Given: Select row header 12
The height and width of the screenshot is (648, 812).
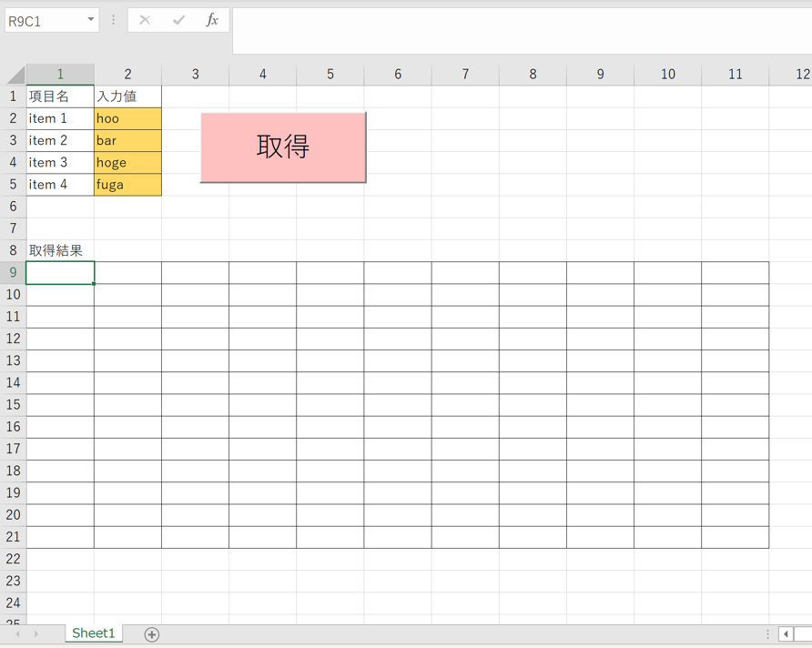Looking at the screenshot, I should pos(13,339).
